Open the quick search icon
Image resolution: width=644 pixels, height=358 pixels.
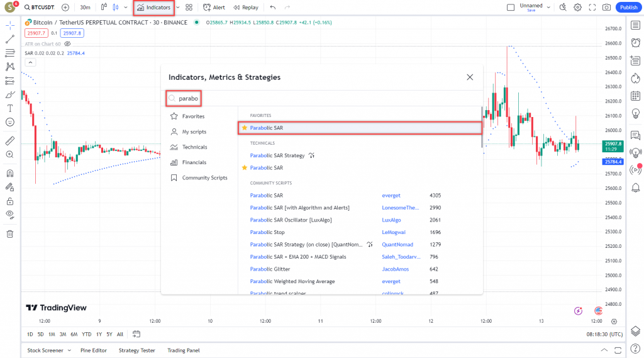[563, 8]
